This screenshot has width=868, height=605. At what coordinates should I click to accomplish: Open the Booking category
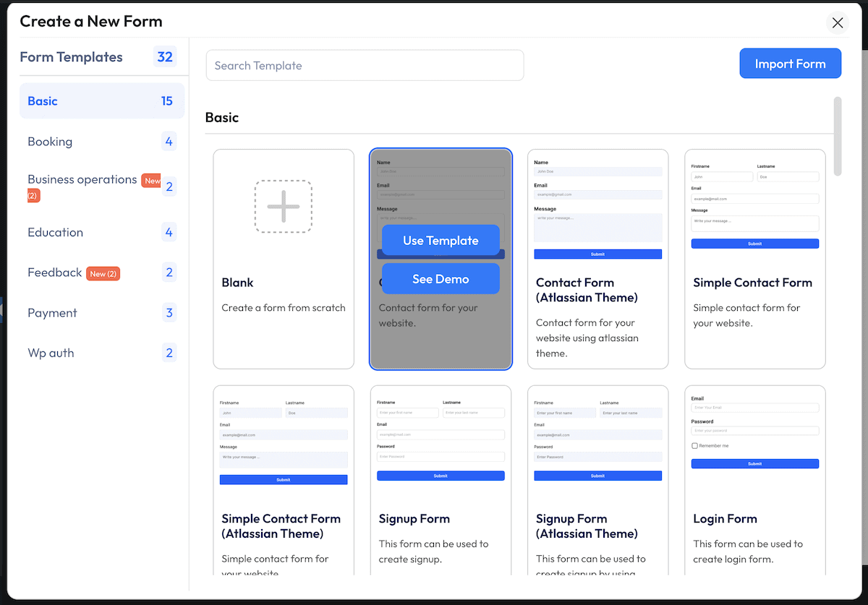pyautogui.click(x=102, y=142)
